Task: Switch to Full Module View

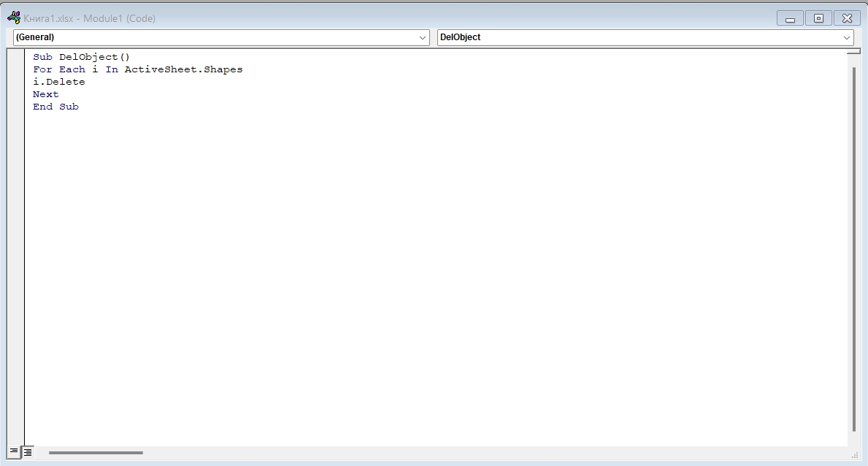Action: tap(28, 452)
